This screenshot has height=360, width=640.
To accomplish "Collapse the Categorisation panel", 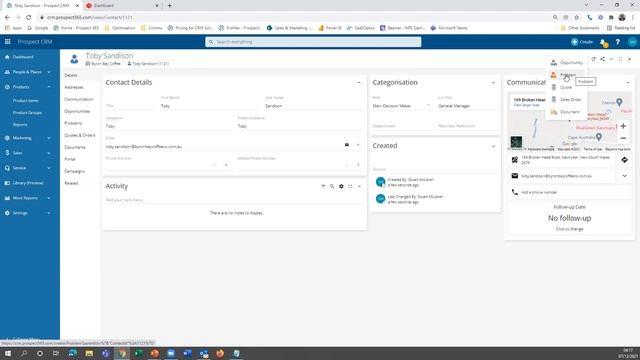I will point(493,83).
